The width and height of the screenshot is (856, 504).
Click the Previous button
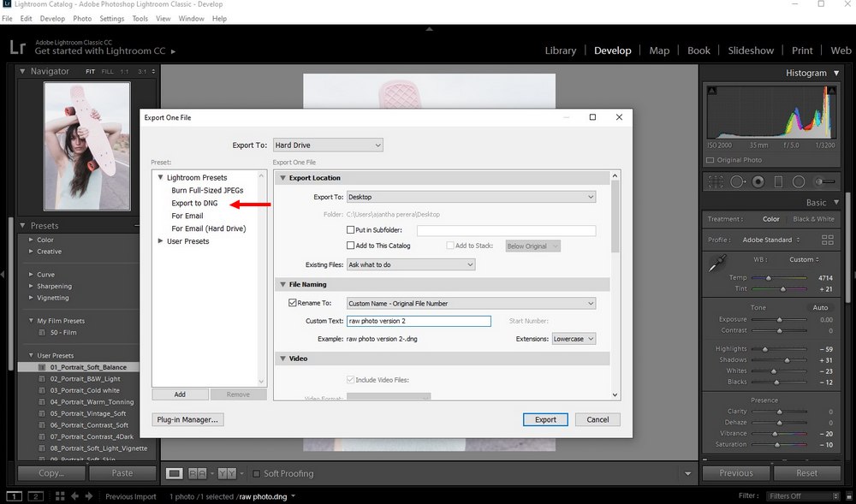[736, 473]
